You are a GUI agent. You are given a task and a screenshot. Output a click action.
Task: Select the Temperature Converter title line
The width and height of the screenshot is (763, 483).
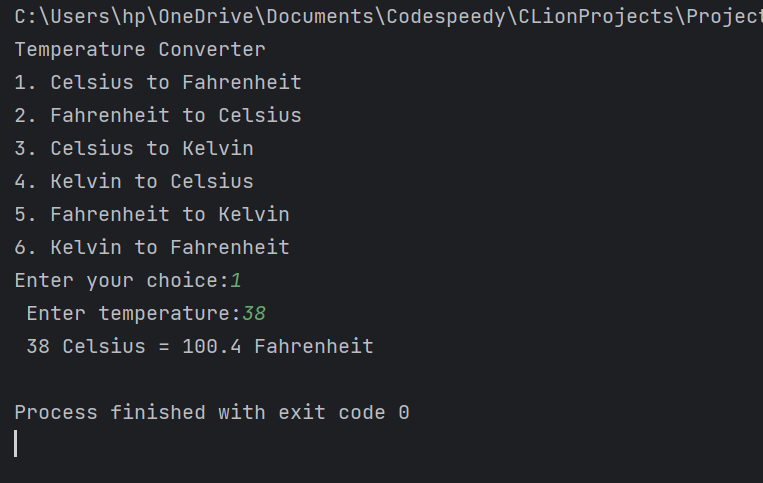140,50
